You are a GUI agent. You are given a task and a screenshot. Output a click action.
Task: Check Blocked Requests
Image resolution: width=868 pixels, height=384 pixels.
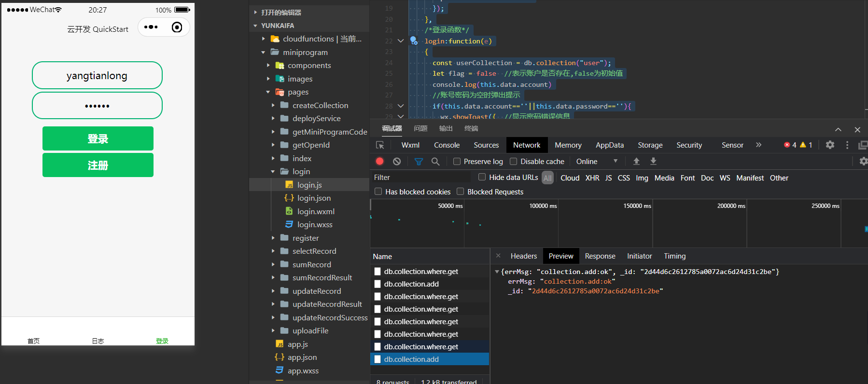click(x=461, y=192)
